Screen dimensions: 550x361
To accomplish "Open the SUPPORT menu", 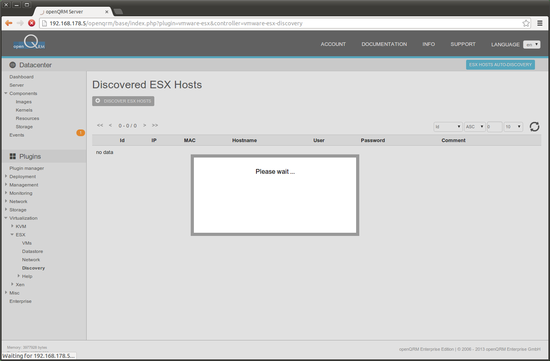I will 463,44.
